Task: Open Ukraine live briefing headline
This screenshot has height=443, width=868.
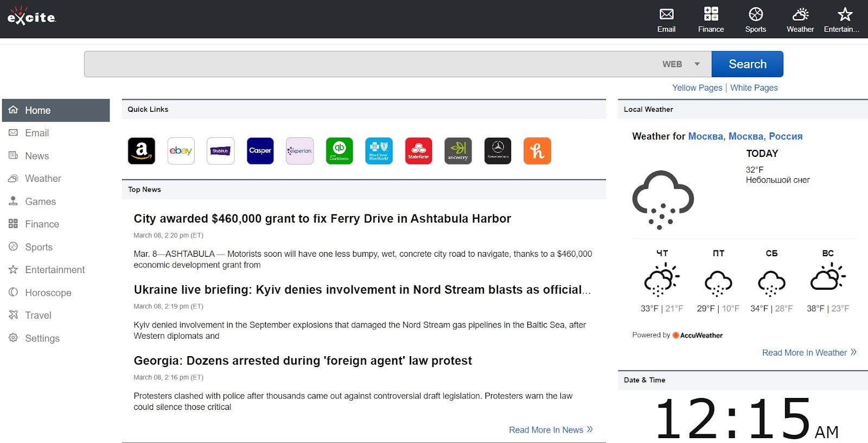Action: point(362,290)
